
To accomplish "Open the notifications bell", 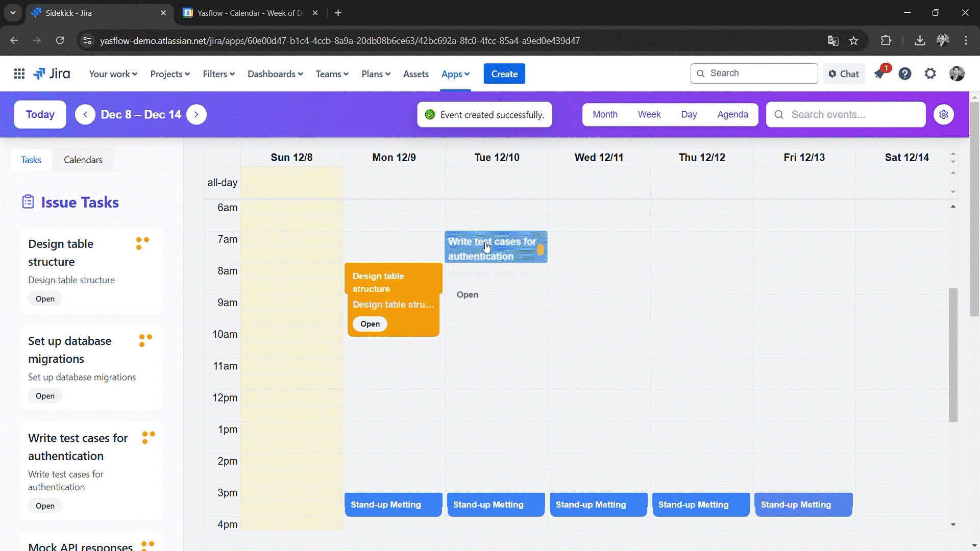I will (x=879, y=74).
